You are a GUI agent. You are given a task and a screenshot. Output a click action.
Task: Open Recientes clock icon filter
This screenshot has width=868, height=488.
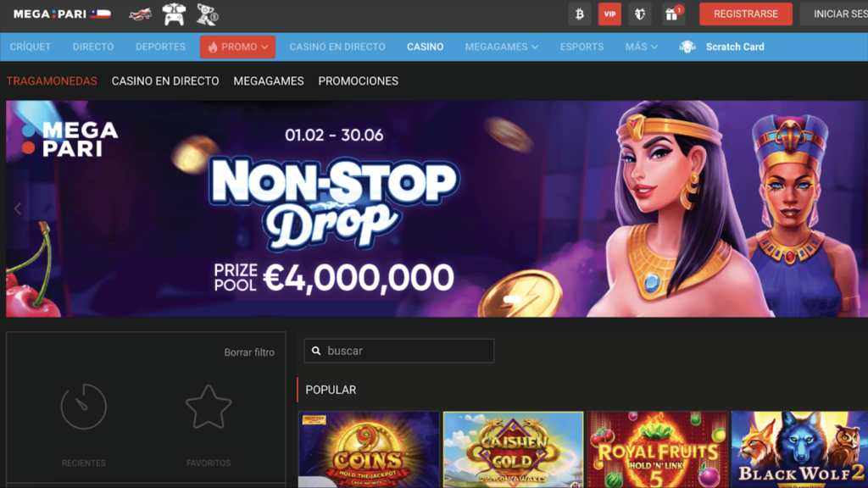tap(84, 407)
